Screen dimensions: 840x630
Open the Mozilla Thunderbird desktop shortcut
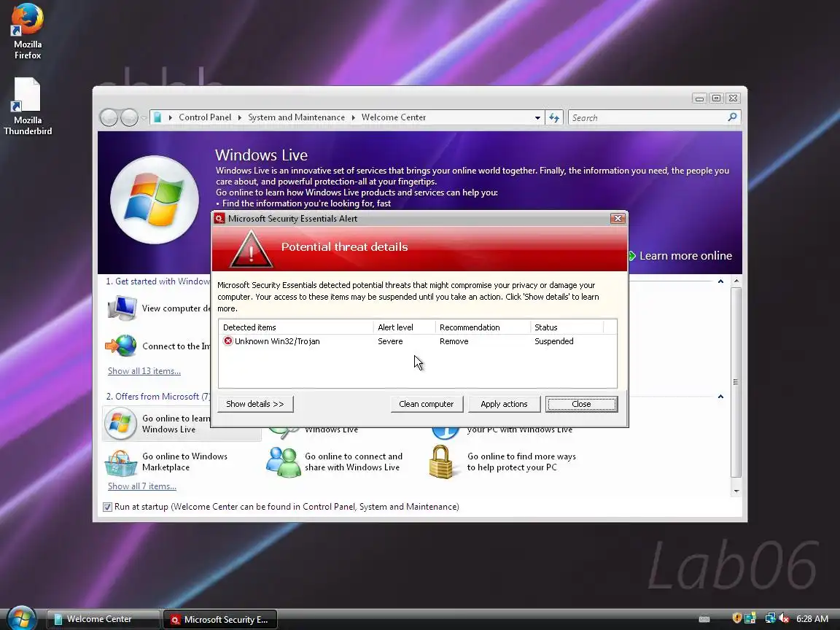[x=27, y=106]
